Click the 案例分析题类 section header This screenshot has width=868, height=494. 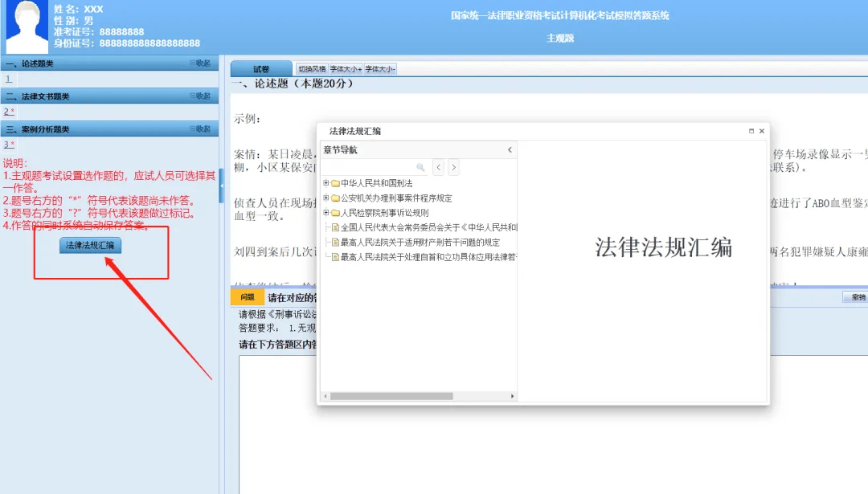(109, 129)
